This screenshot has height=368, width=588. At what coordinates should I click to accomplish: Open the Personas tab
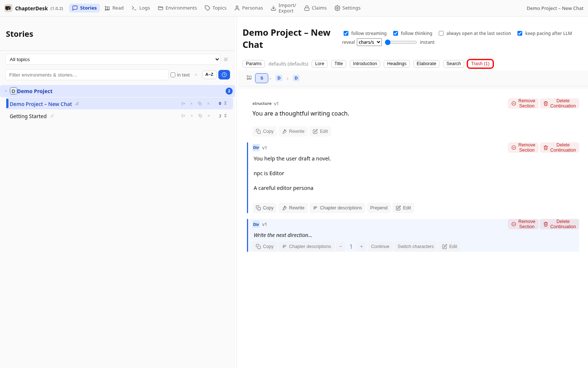point(249,8)
